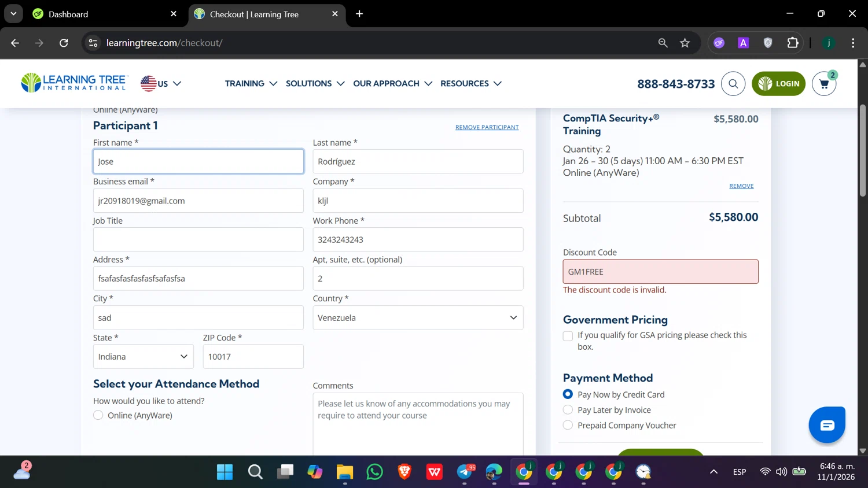Viewport: 868px width, 488px height.
Task: Open the Extensions puzzle icon
Action: point(793,43)
